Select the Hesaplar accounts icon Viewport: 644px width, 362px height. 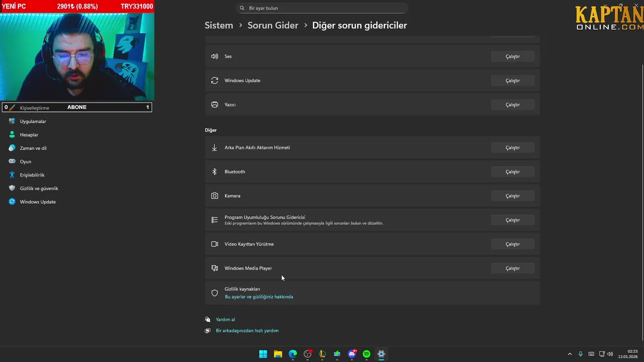tap(12, 135)
